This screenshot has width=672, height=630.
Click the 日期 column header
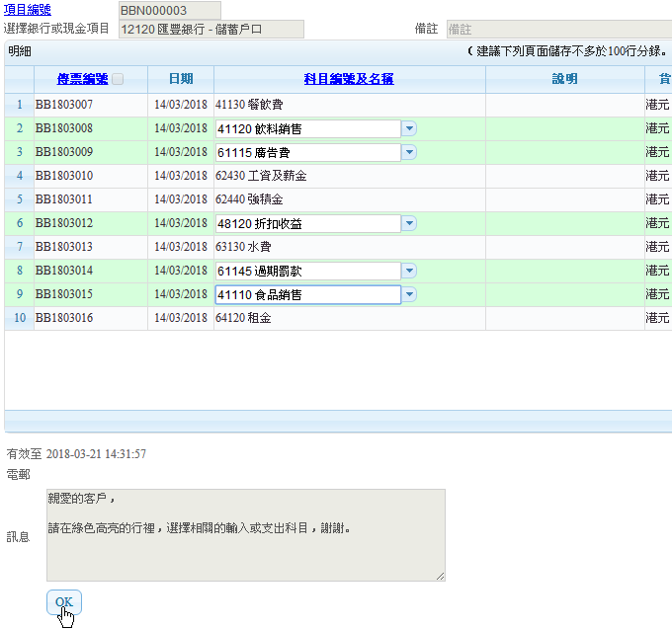coord(181,79)
